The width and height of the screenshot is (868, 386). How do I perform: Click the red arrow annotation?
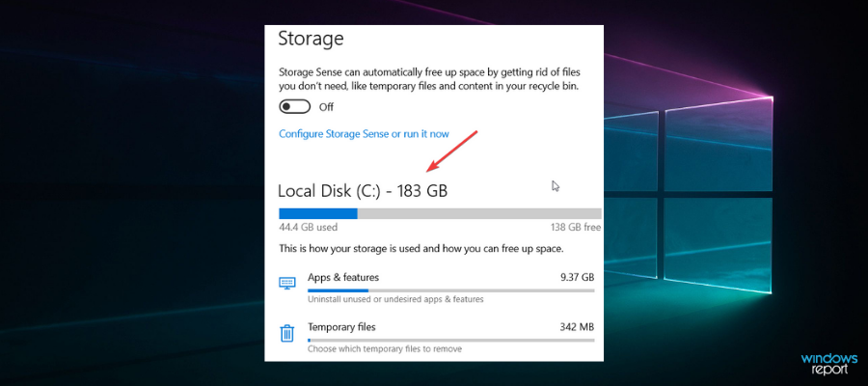click(x=451, y=151)
